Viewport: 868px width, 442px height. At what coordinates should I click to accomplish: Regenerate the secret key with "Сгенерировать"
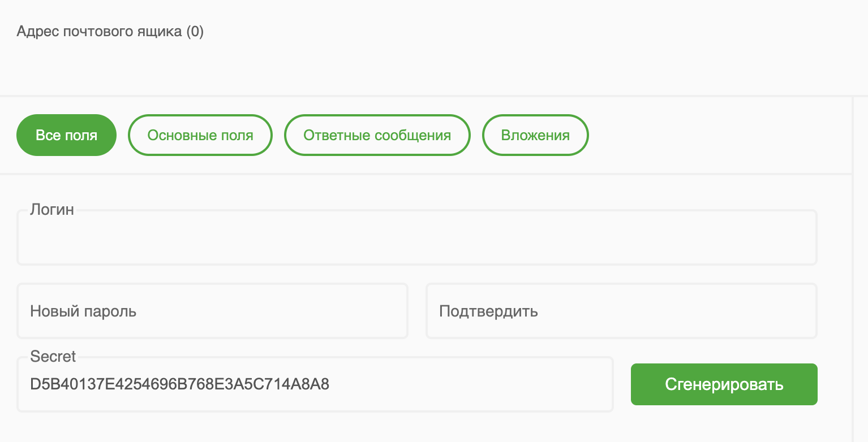point(724,384)
